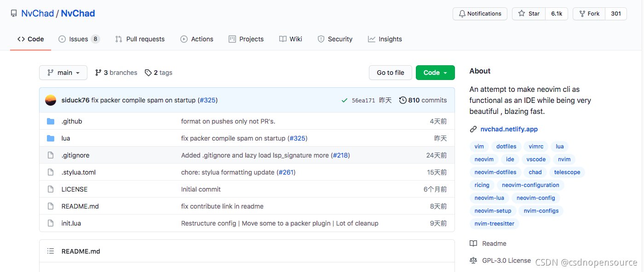Click the telescope topic tag
Screen dimensions: 644x272
[567, 172]
